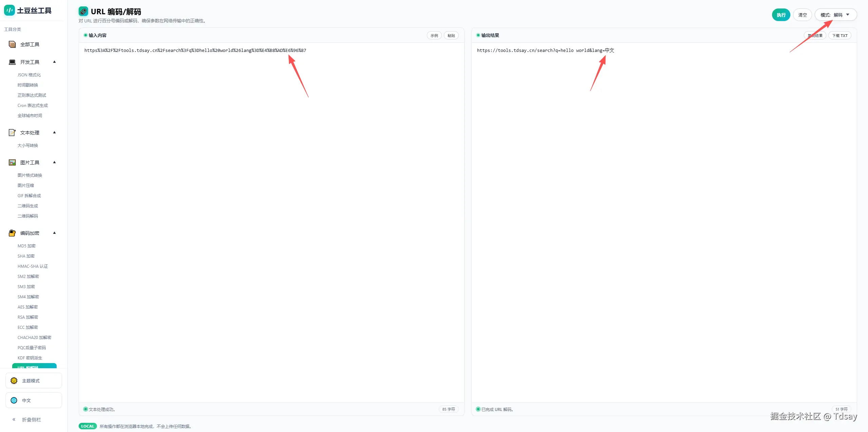Collapse the 图片工具 category arrow

(x=54, y=163)
